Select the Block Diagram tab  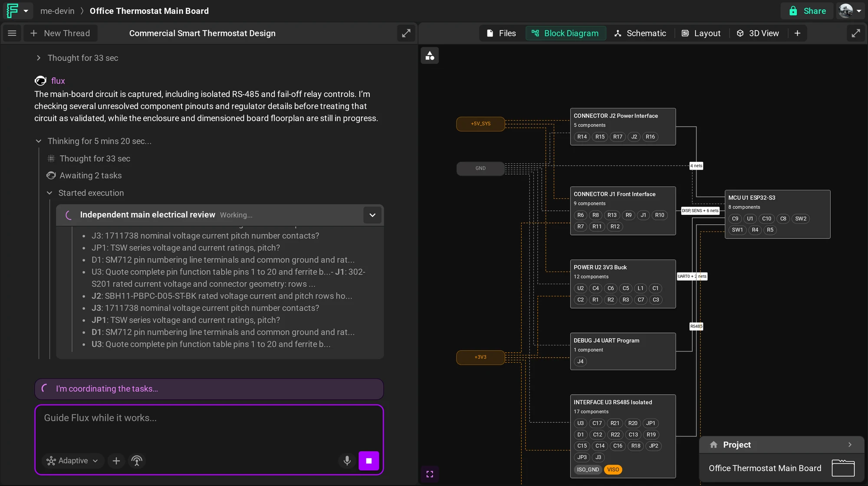566,33
